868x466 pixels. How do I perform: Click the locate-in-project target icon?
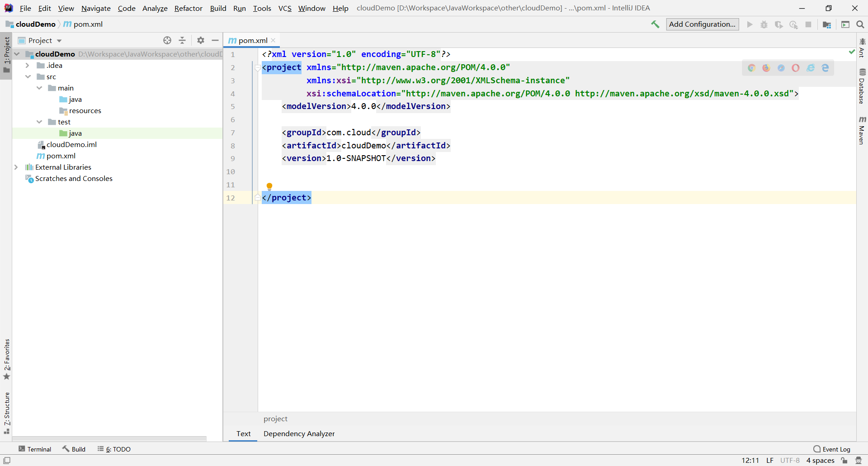[x=167, y=40]
